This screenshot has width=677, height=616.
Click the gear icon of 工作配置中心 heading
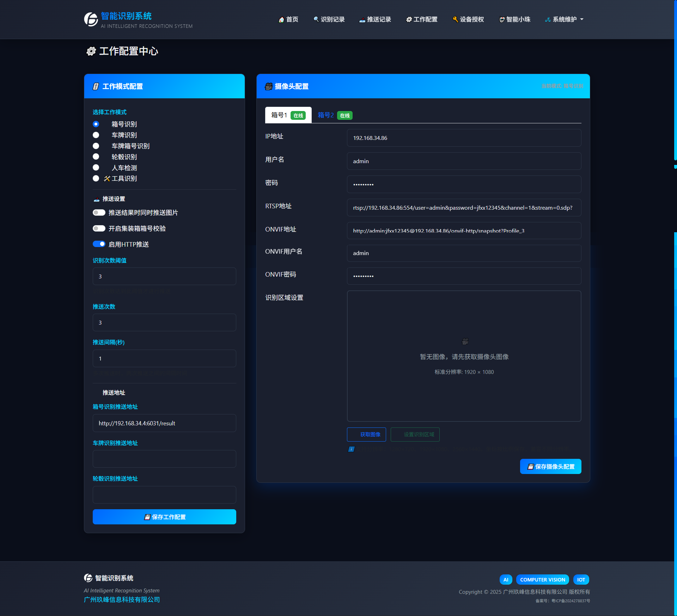tap(91, 51)
